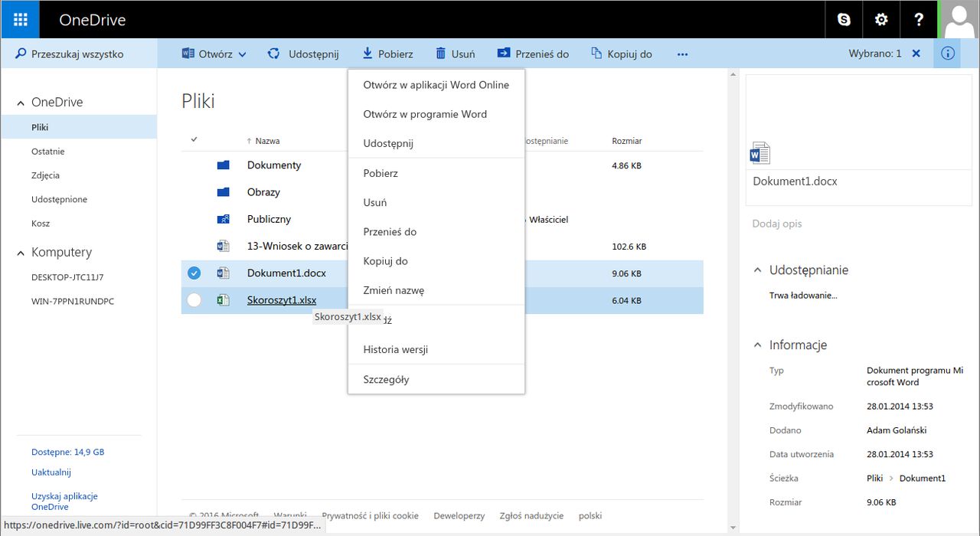Click Prywatność i pliki cookie link

[x=370, y=516]
